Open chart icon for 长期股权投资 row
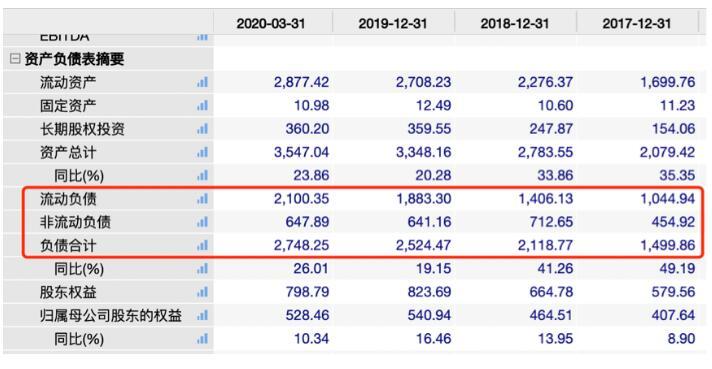 (203, 129)
